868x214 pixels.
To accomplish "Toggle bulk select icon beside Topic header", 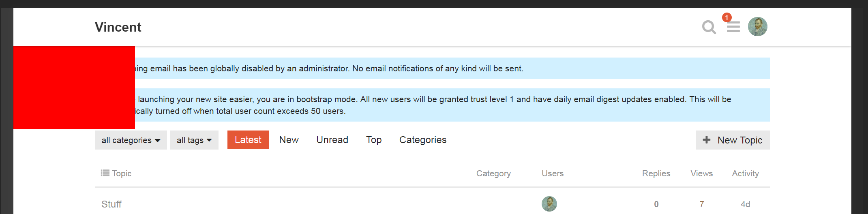I will (105, 173).
